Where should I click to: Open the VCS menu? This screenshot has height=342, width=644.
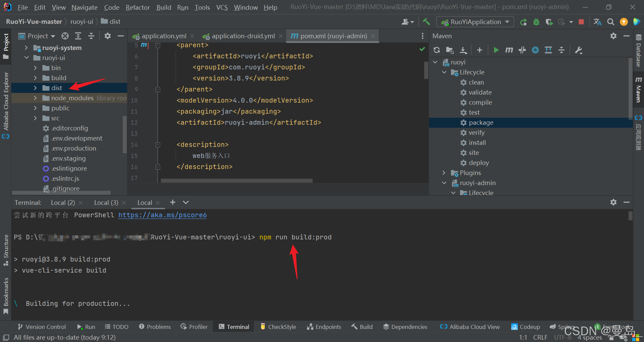222,7
